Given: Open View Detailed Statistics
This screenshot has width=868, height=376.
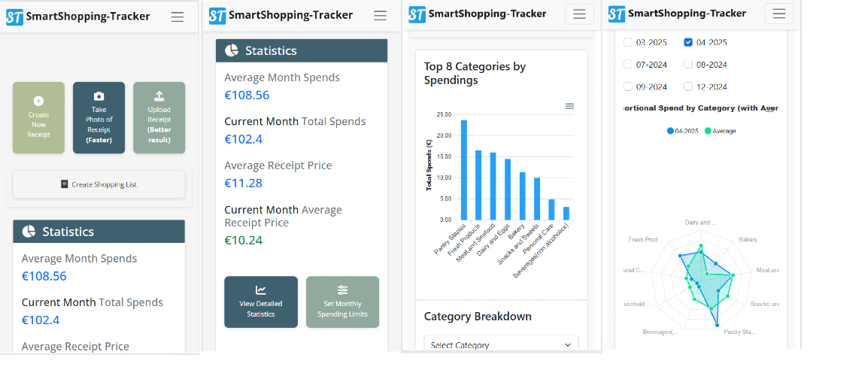Looking at the screenshot, I should tap(261, 302).
